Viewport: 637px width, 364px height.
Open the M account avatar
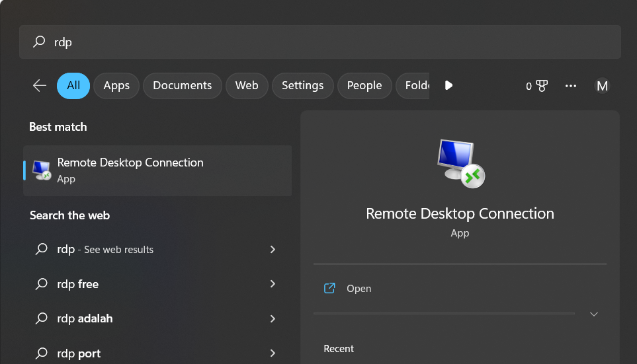click(x=602, y=86)
